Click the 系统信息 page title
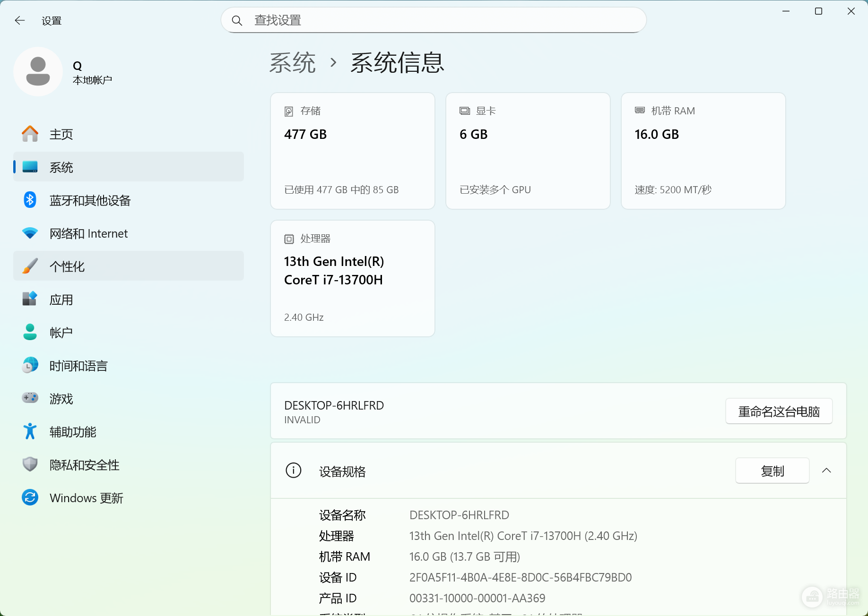868x616 pixels. (397, 62)
